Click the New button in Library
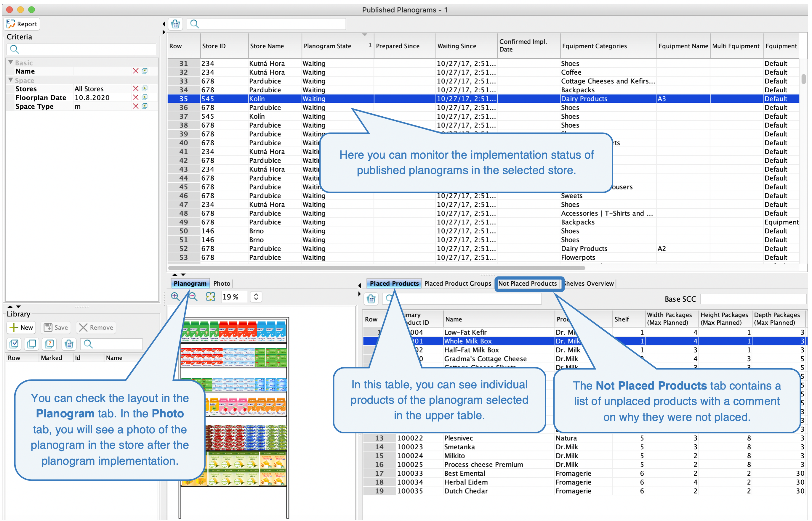Image resolution: width=812 pixels, height=521 pixels. point(22,327)
